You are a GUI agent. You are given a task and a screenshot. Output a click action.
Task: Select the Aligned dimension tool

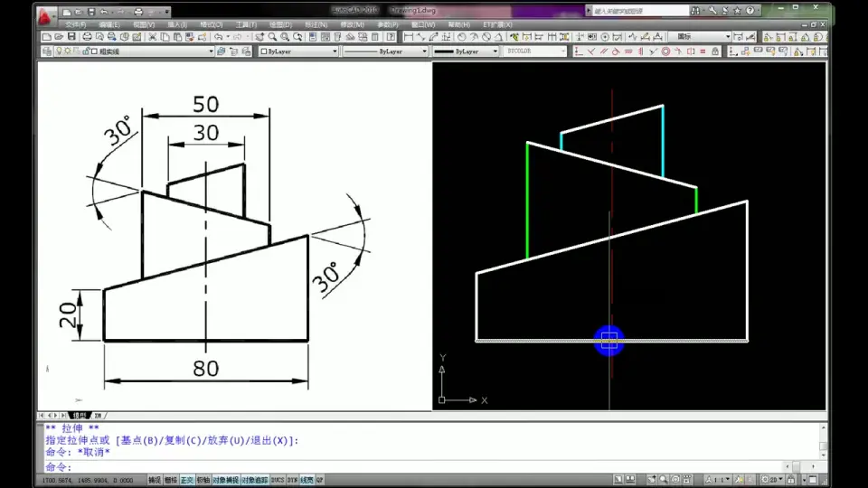point(420,37)
